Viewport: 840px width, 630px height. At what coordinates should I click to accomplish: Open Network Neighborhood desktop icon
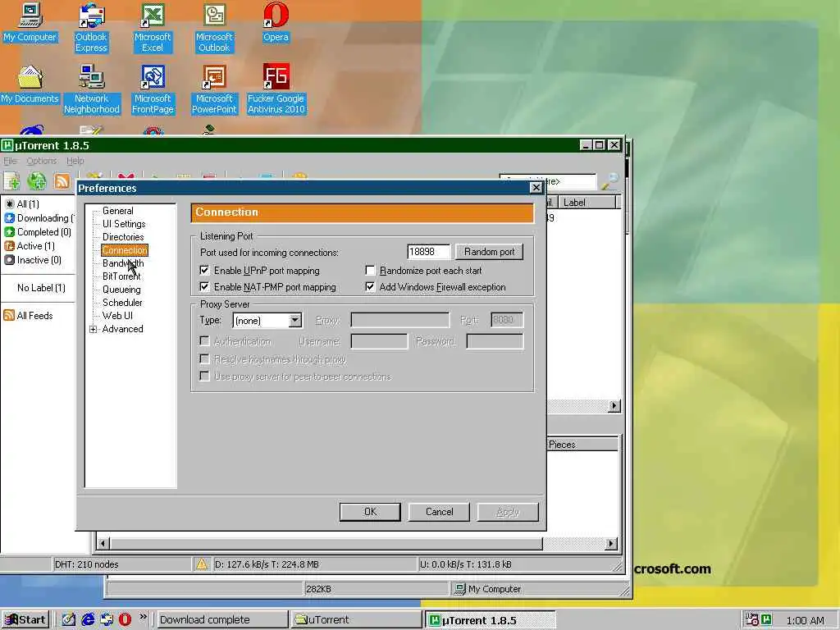click(x=92, y=89)
